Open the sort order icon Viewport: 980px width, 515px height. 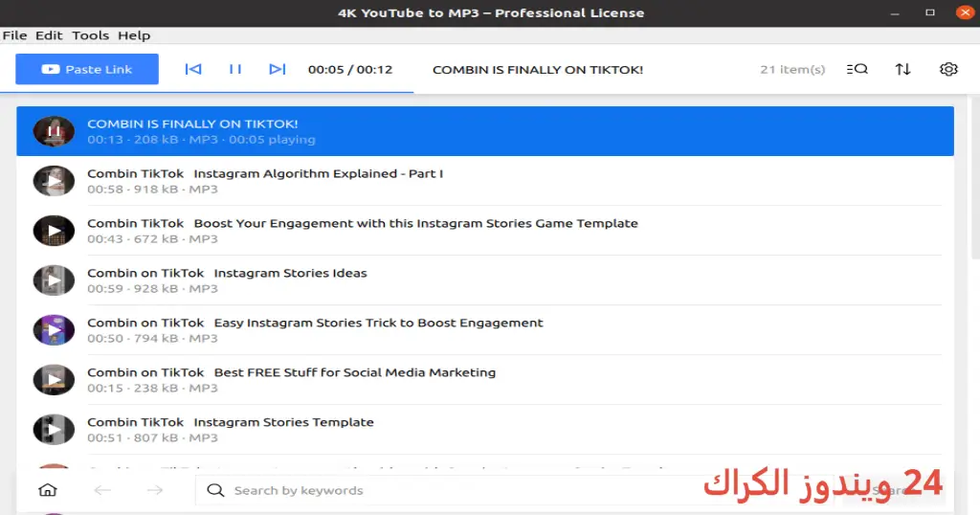click(902, 69)
